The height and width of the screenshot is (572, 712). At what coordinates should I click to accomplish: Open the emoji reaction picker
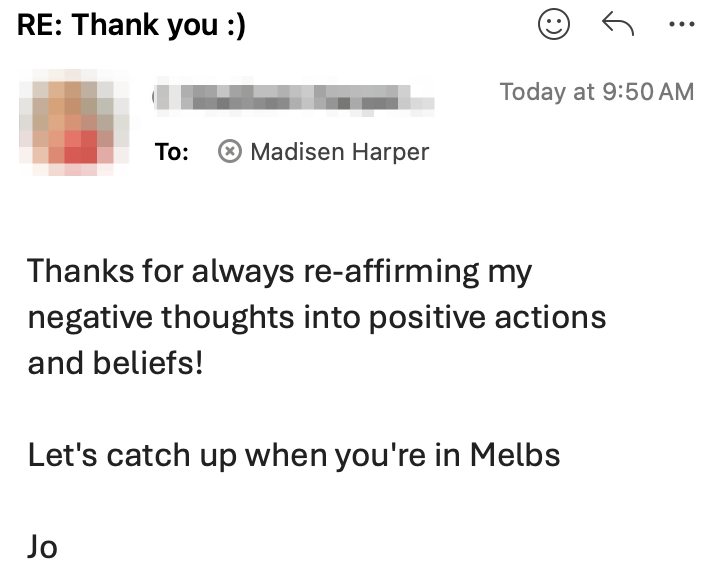(x=554, y=24)
